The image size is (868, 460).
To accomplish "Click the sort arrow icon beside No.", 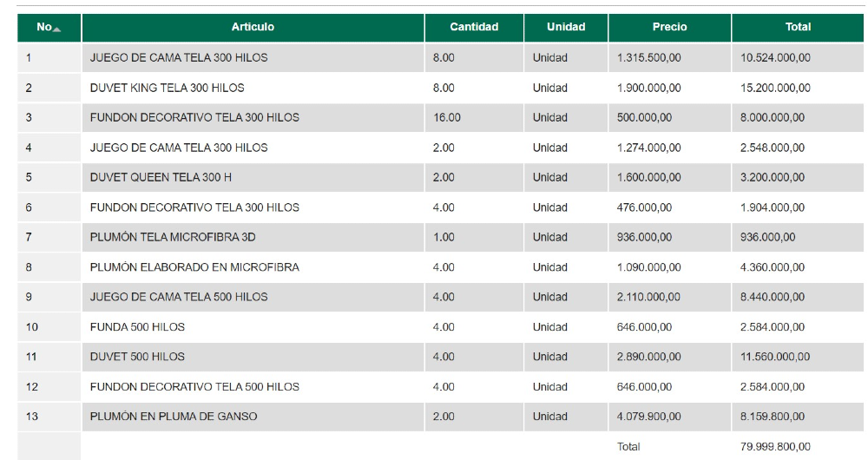I will point(57,30).
